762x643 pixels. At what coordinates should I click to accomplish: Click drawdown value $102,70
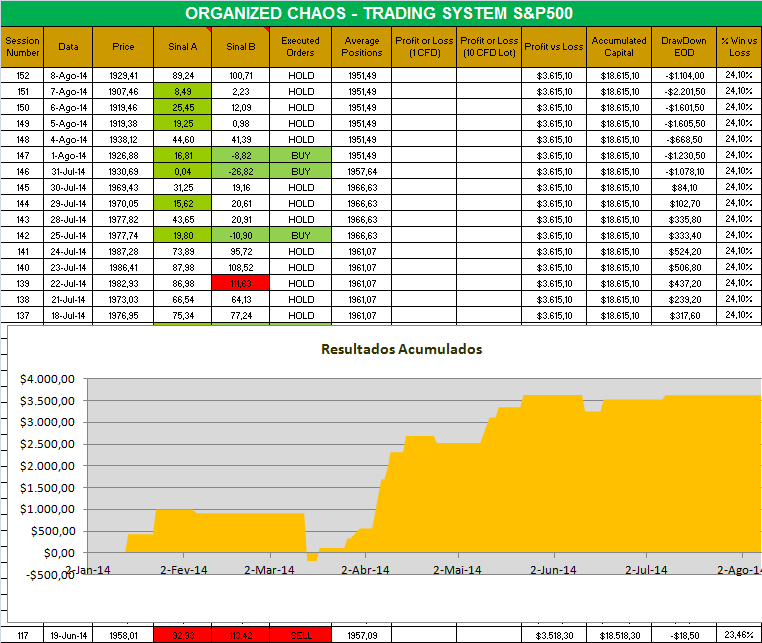coord(684,204)
